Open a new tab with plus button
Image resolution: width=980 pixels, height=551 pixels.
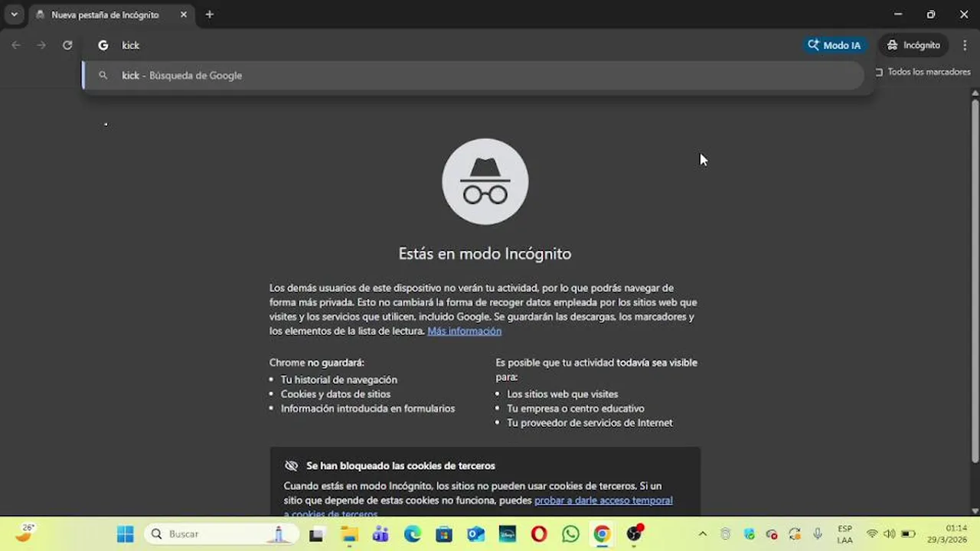tap(210, 15)
